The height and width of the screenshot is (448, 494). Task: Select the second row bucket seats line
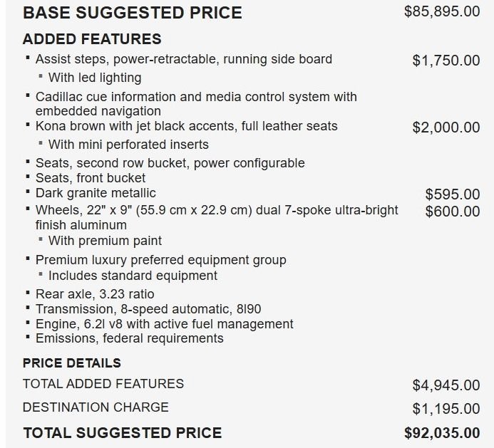point(170,163)
